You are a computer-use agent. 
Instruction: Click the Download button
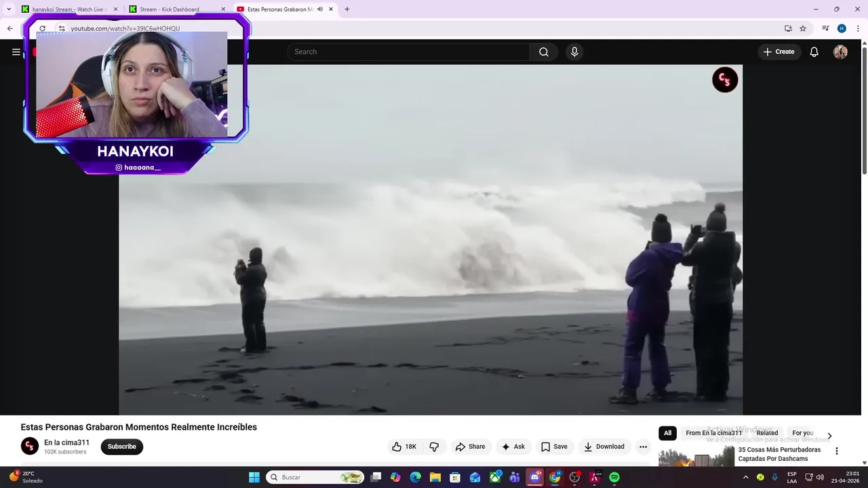coord(604,447)
